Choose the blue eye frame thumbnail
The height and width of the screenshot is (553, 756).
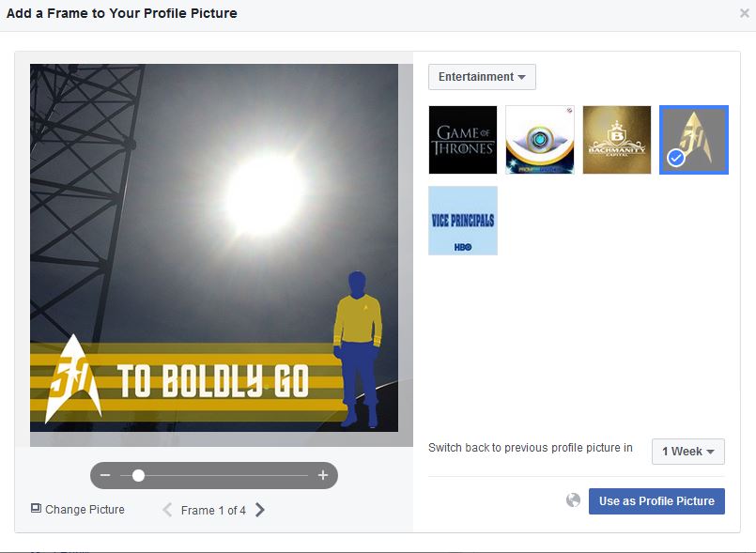pos(540,140)
